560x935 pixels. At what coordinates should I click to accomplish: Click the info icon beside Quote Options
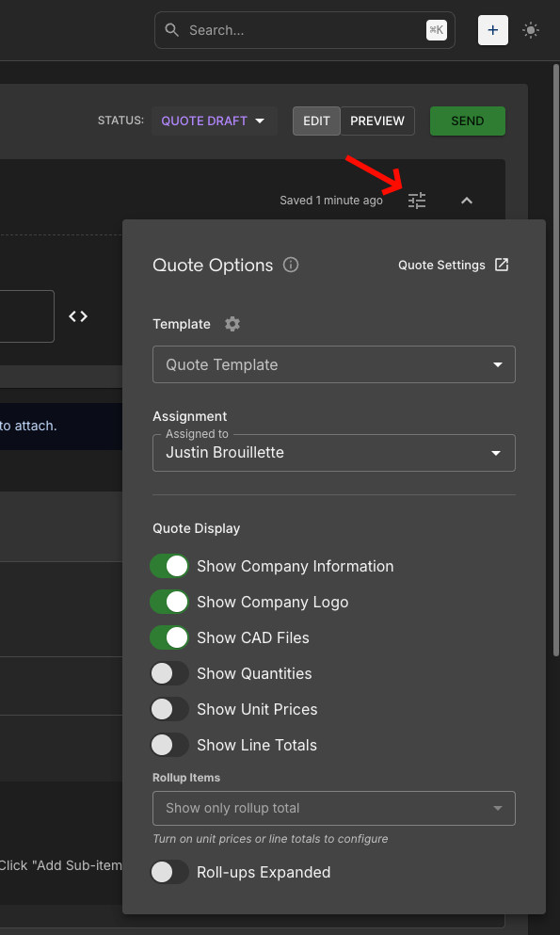(290, 265)
